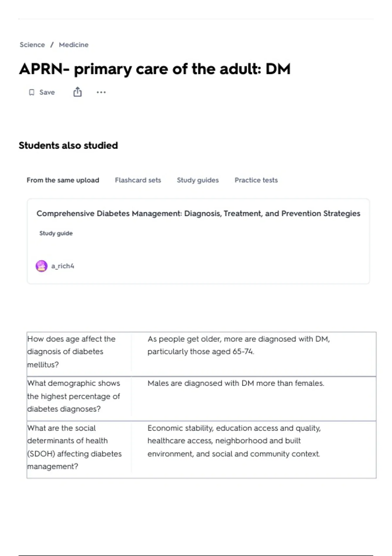This screenshot has width=392, height=556.
Task: Click the a_rich4 avatar image
Action: tap(41, 266)
